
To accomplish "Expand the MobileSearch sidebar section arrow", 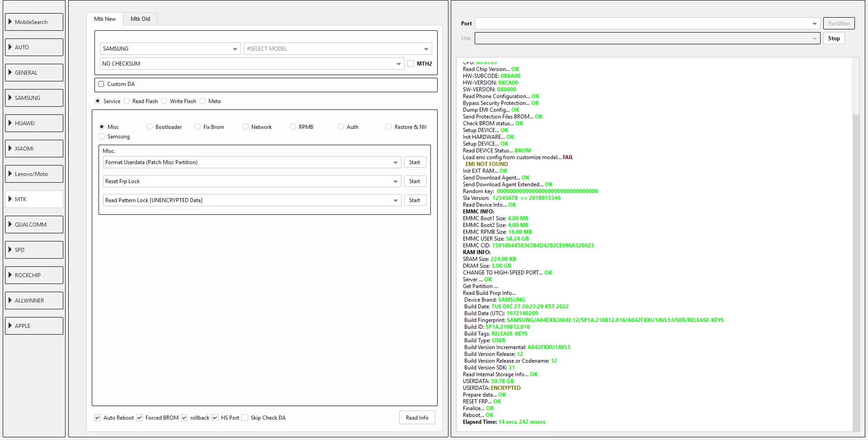I will click(x=10, y=22).
